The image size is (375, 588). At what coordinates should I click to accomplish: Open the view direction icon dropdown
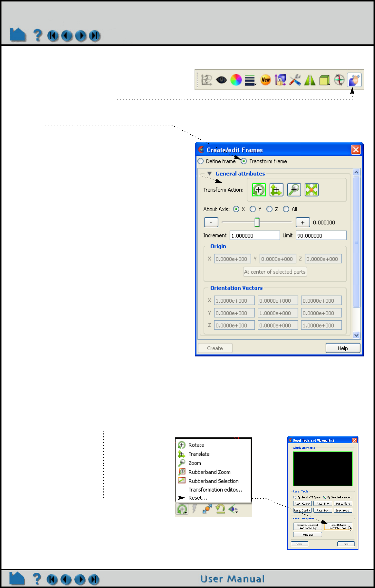click(233, 509)
